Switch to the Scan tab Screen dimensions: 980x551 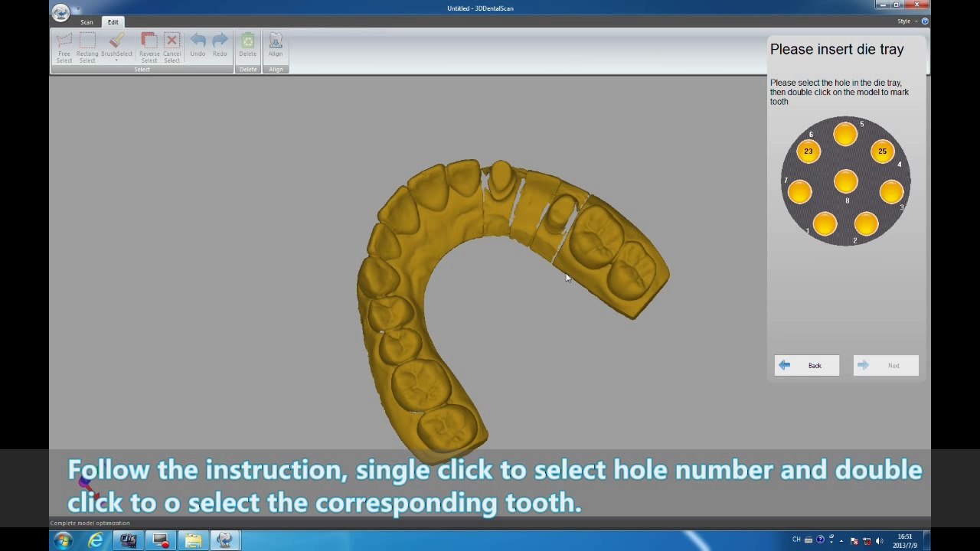(87, 22)
